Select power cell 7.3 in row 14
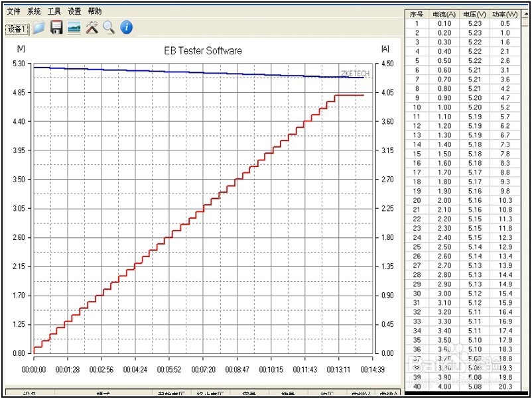 tap(505, 144)
